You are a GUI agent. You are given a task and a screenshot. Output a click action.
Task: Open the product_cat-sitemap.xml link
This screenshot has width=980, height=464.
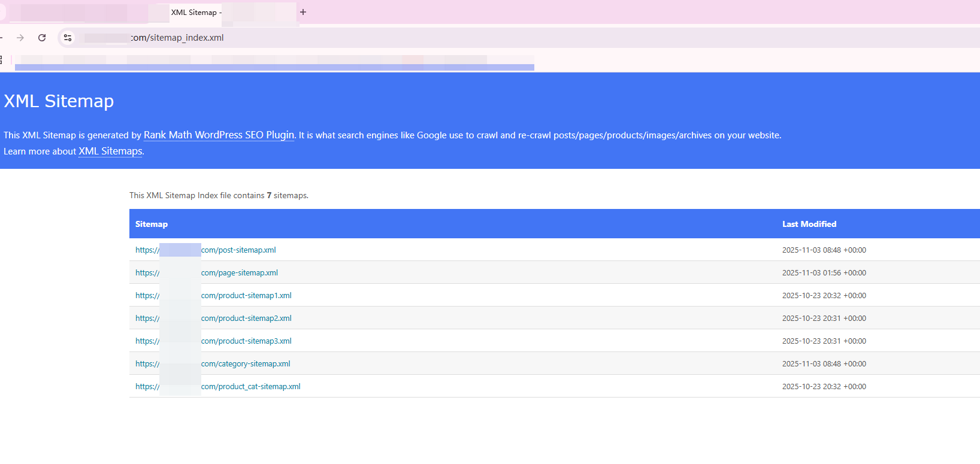coord(250,387)
